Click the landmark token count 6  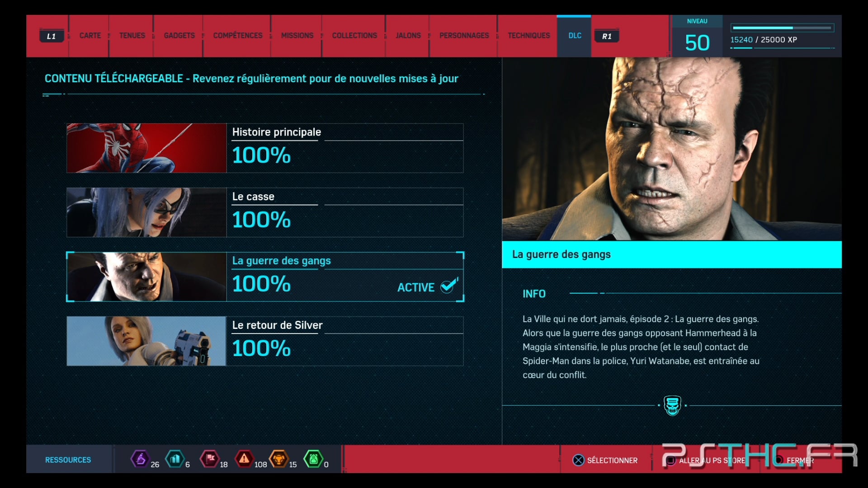pos(188,465)
